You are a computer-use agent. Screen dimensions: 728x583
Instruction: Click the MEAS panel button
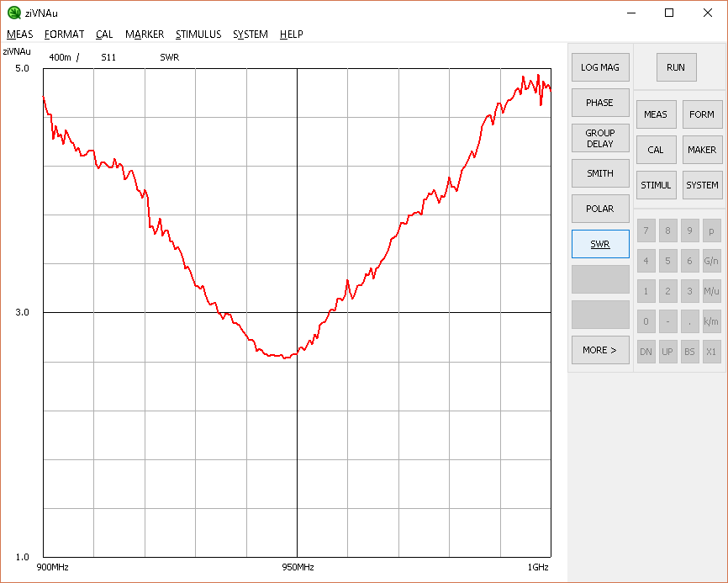click(x=656, y=114)
